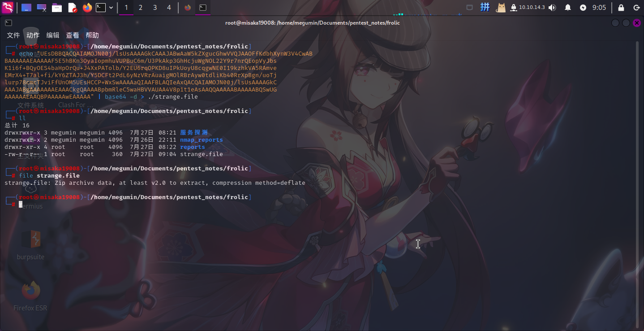The height and width of the screenshot is (331, 644).
Task: Click ./strange.file redirect target text
Action: click(173, 96)
